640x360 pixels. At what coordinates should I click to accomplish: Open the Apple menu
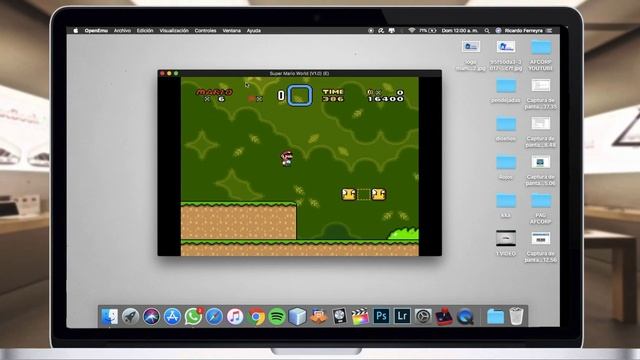click(76, 31)
